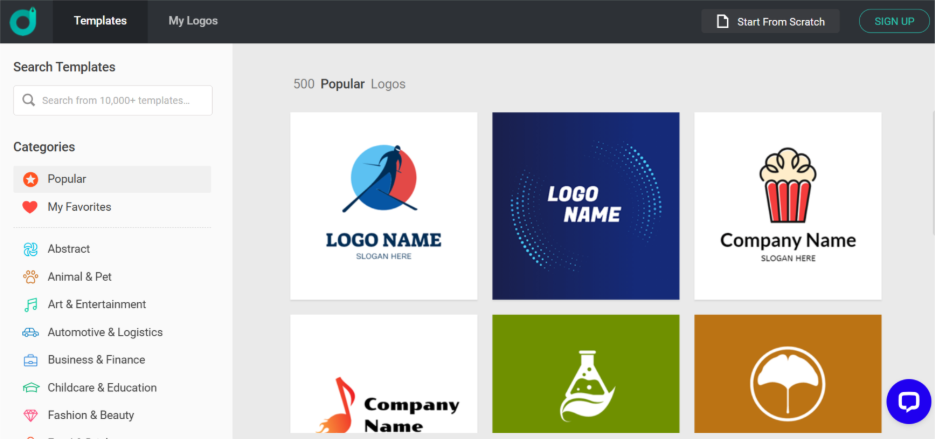Click the car icon beside Automotive & Logistics
This screenshot has height=439, width=936.
pyautogui.click(x=30, y=333)
